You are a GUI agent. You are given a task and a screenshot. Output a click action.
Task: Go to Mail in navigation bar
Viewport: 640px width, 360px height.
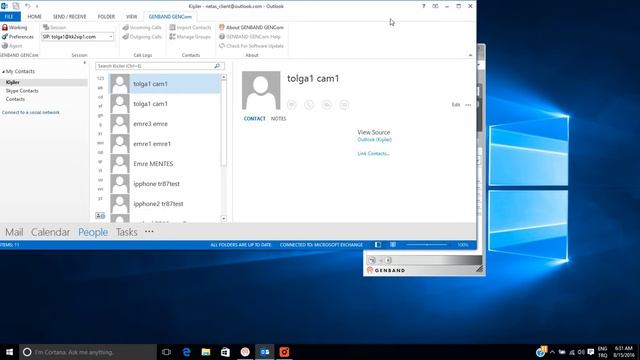[14, 232]
